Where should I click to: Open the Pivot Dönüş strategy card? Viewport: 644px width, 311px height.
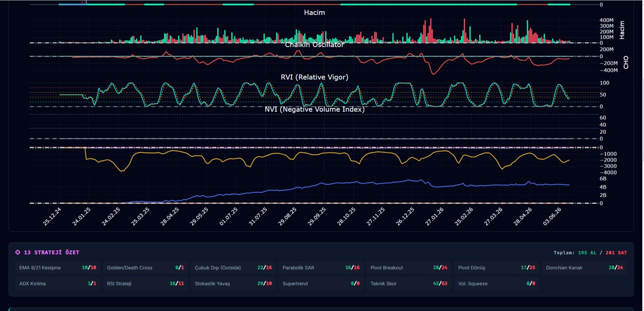(497, 267)
